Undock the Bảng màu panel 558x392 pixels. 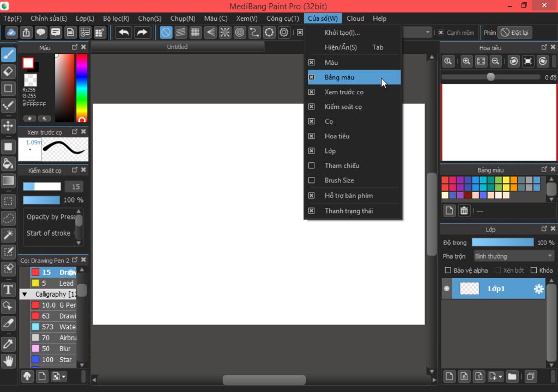tap(544, 169)
